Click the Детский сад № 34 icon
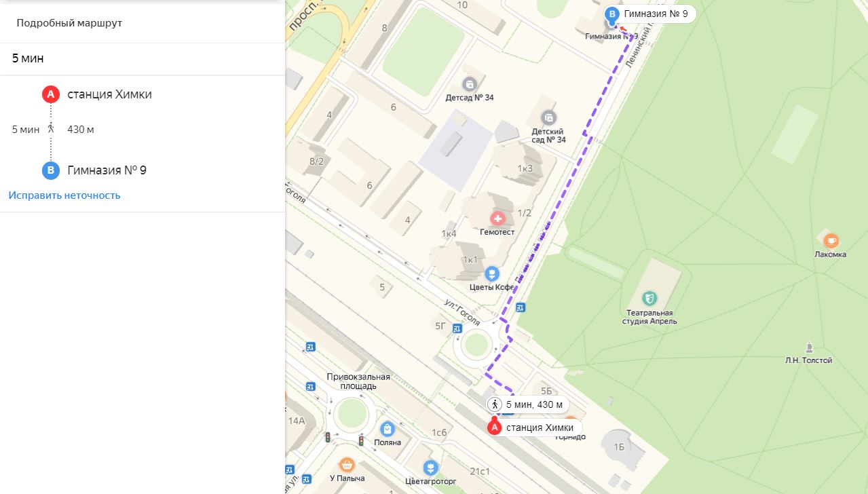This screenshot has height=494, width=868. (548, 117)
